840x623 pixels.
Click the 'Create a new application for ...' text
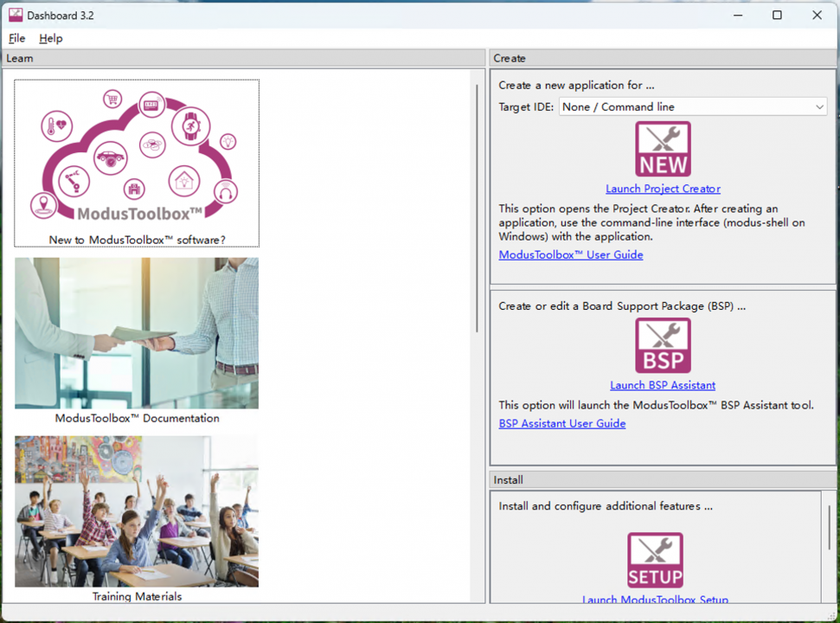point(576,85)
